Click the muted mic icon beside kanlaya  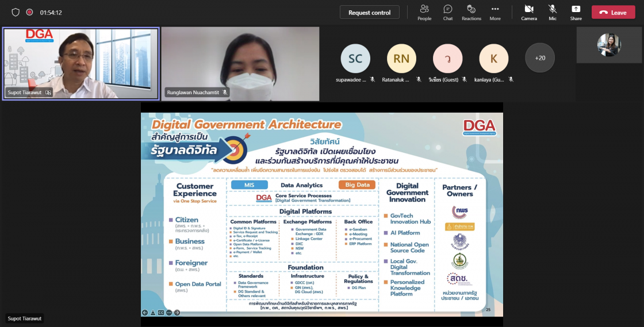tap(511, 80)
